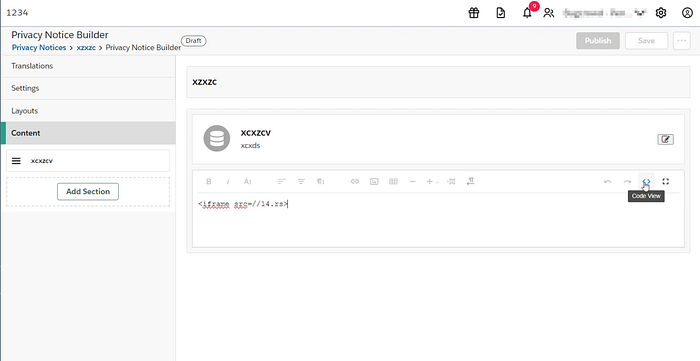Open the blurred organization name dropdown
Screen dimensions: 700x361
(x=605, y=13)
